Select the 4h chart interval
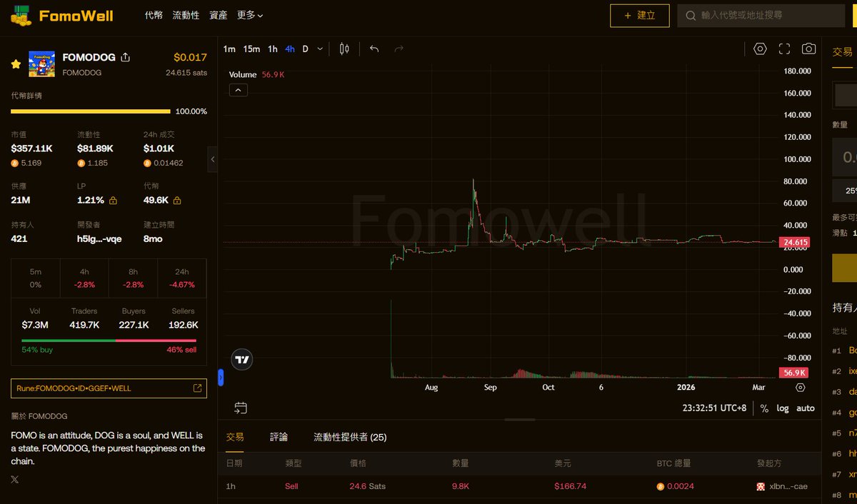 [x=290, y=49]
